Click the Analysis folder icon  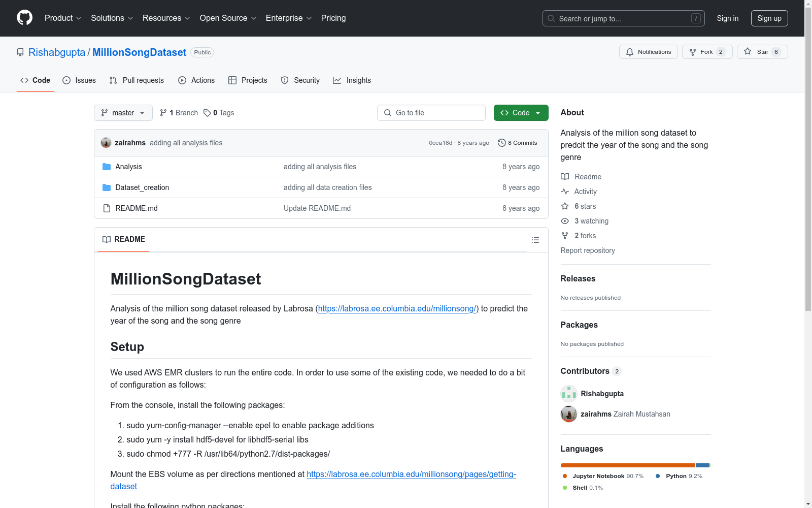107,167
